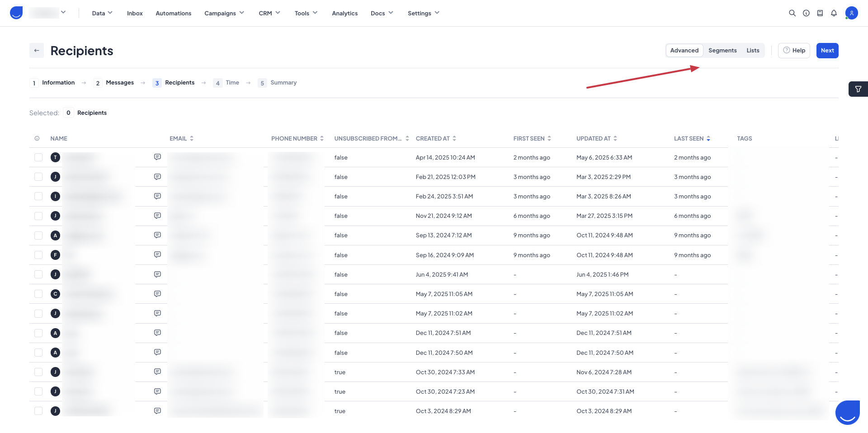Open the filter funnel panel icon
This screenshot has height=433, width=868.
point(858,89)
